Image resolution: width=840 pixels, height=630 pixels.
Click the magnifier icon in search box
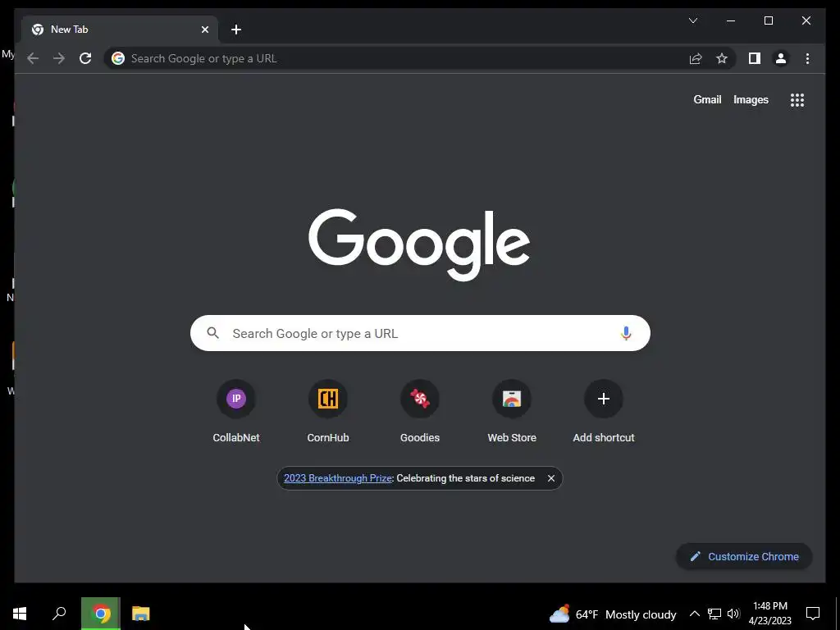212,333
